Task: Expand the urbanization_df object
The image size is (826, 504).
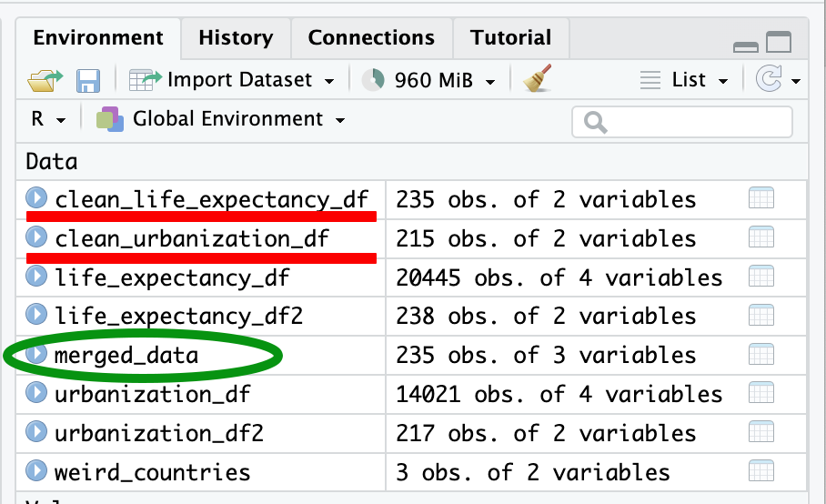Action: pyautogui.click(x=36, y=394)
